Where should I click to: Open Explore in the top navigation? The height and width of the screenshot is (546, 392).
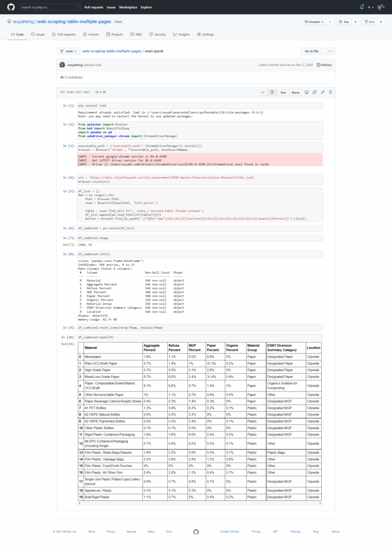pyautogui.click(x=146, y=7)
